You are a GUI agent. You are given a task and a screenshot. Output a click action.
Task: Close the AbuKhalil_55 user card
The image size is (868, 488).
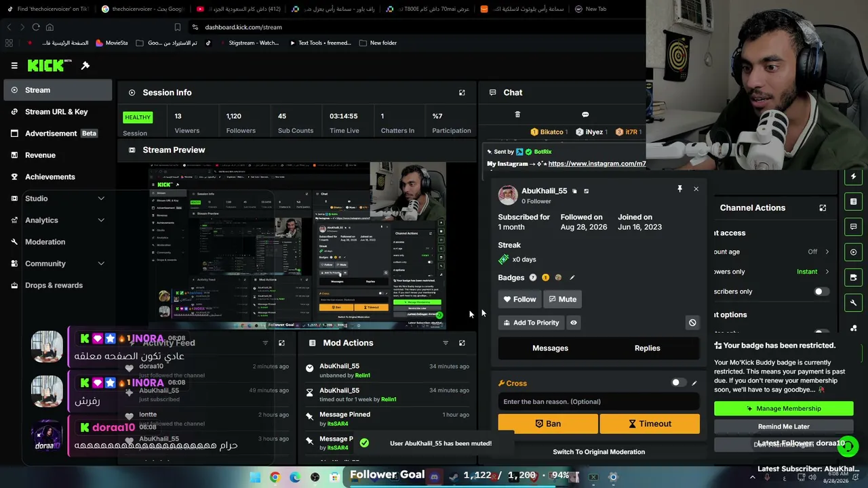(696, 189)
